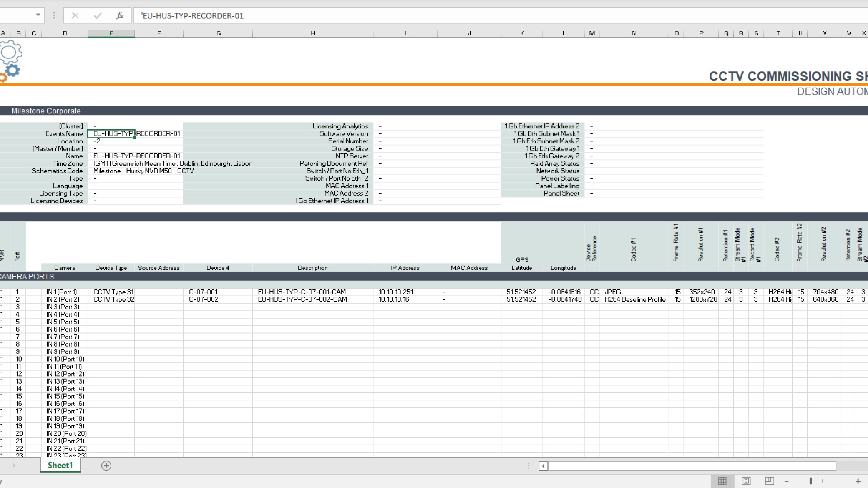Select cell 'IN 2 (Port 2)'
868x488 pixels.
65,300
